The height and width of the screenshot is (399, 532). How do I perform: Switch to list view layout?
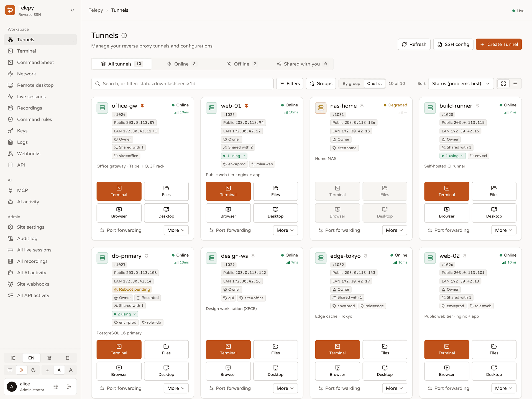[515, 84]
